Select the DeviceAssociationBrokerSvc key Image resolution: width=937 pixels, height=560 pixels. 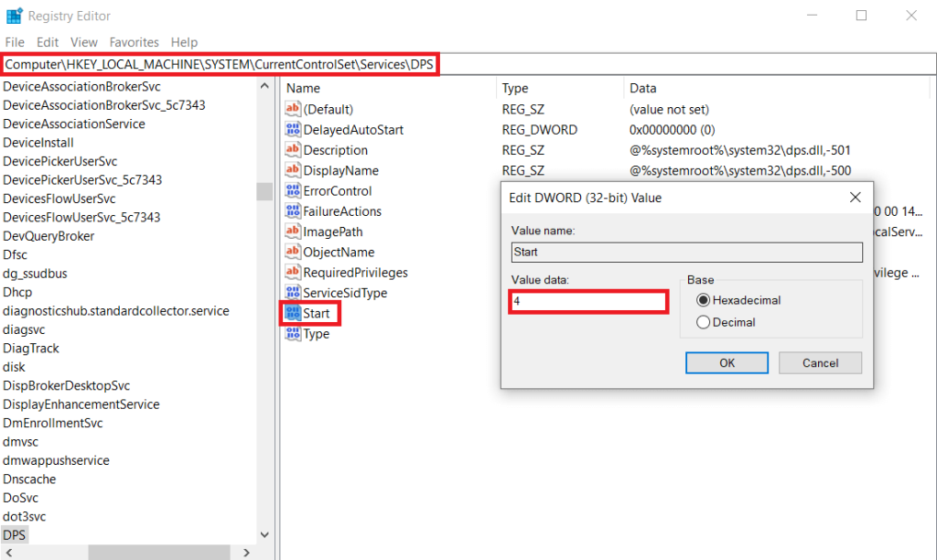click(x=81, y=87)
